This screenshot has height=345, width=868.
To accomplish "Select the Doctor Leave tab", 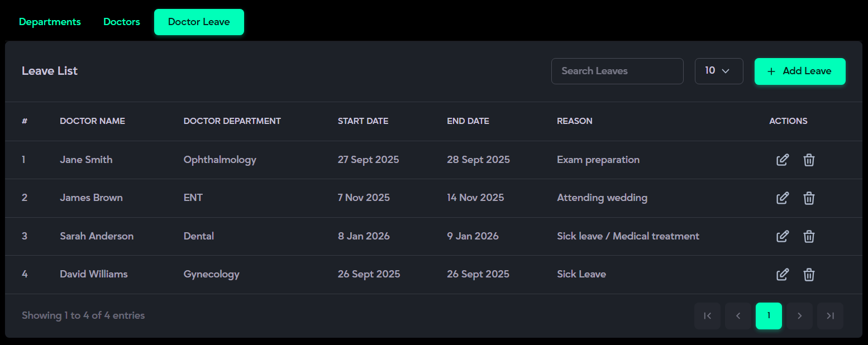I will coord(199,22).
